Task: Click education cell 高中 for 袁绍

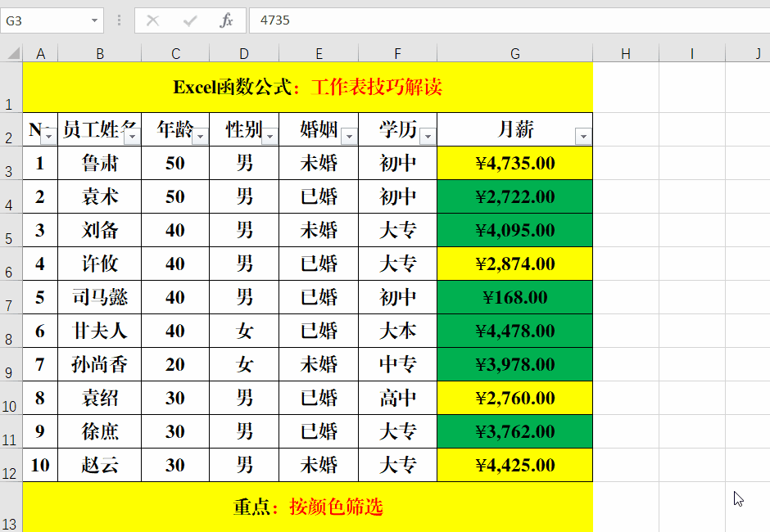Action: [x=397, y=398]
